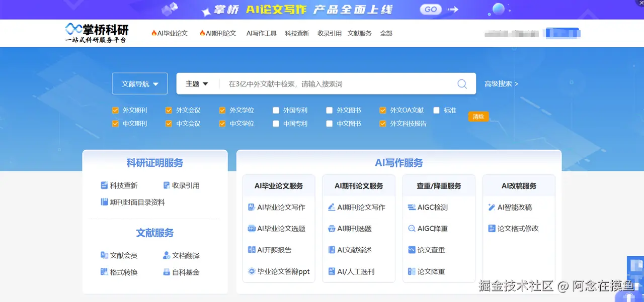This screenshot has height=302, width=644.
Task: Open the 文献服务 nav item
Action: click(359, 33)
